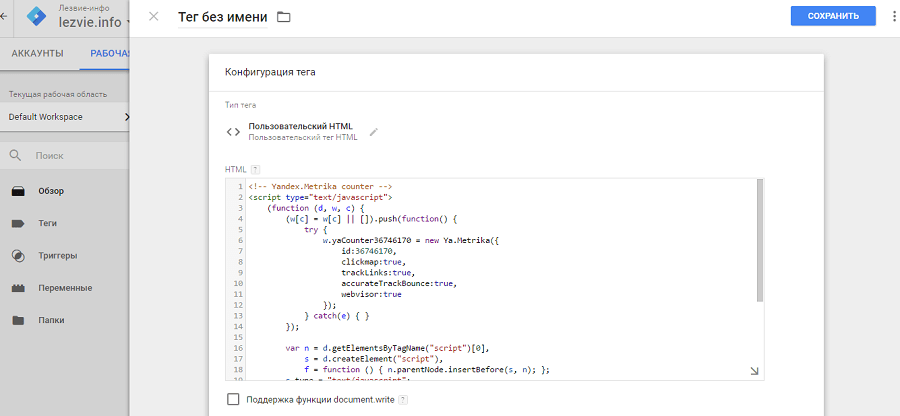Select the Переменные sidebar item

[x=65, y=288]
